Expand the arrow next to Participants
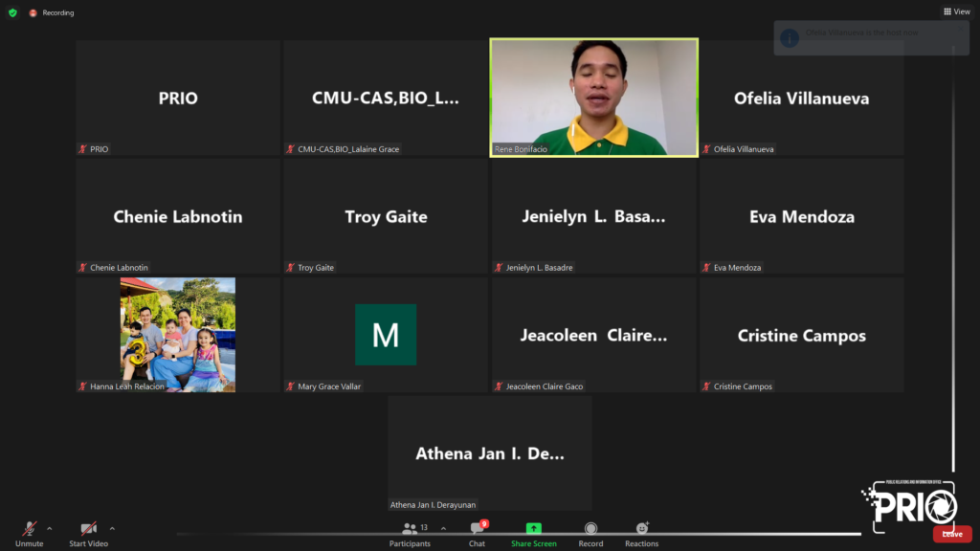The width and height of the screenshot is (980, 551). click(x=443, y=528)
